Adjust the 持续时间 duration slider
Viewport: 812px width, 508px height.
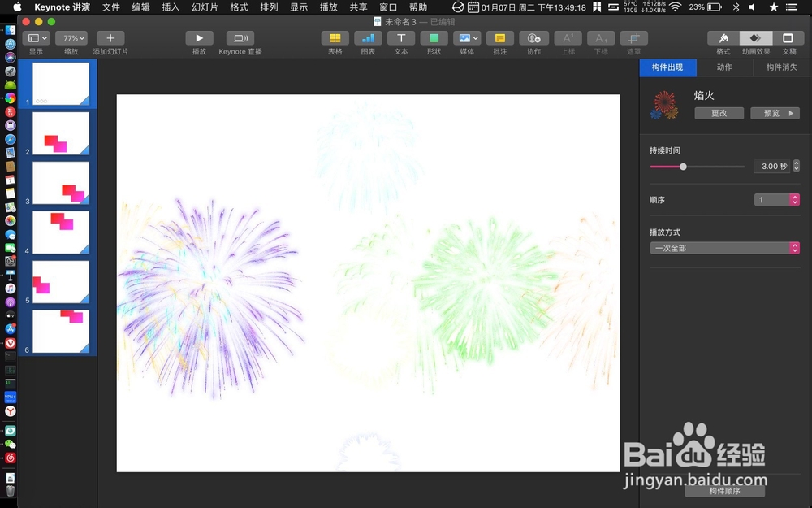click(683, 166)
